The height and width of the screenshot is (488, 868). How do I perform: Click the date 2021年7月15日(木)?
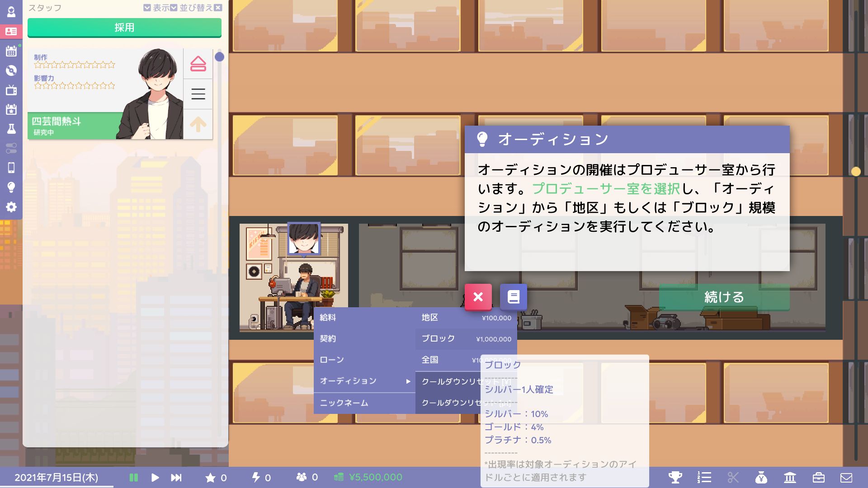pos(56,478)
